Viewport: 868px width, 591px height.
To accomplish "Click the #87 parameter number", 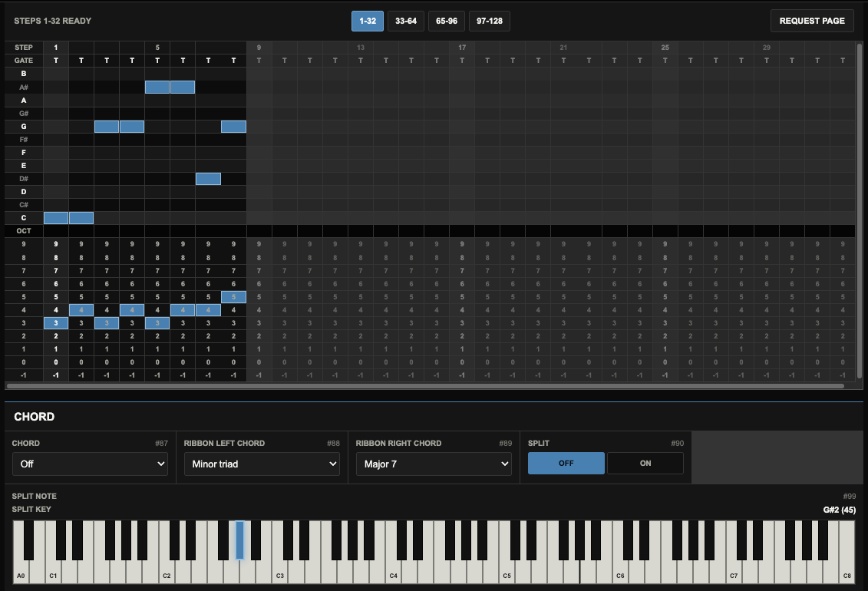I will click(161, 444).
